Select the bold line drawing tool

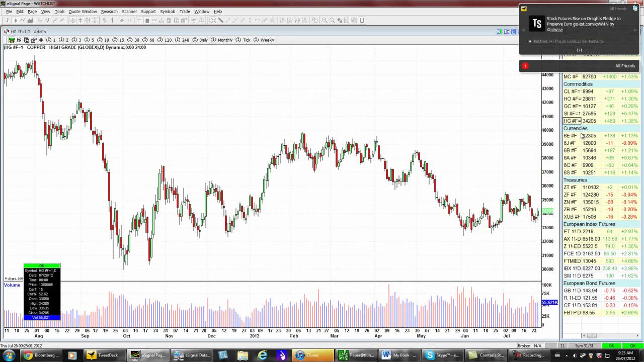point(221,21)
